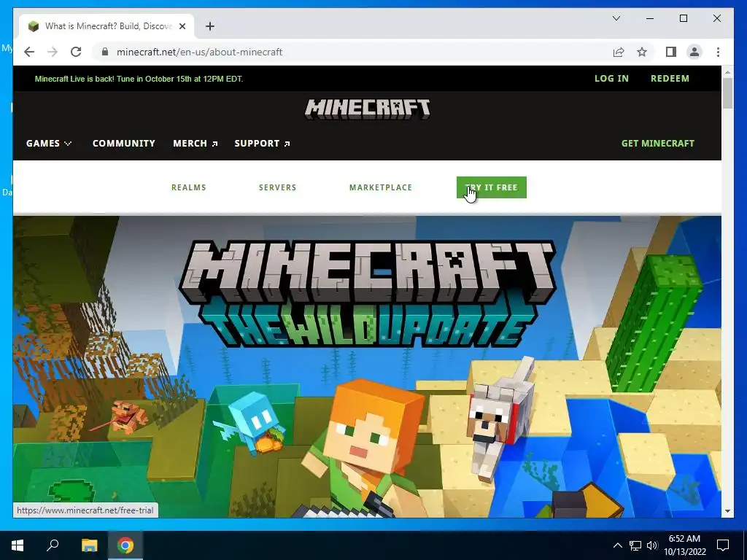Click the page scrollbar down arrow
The height and width of the screenshot is (560, 747).
point(727,512)
